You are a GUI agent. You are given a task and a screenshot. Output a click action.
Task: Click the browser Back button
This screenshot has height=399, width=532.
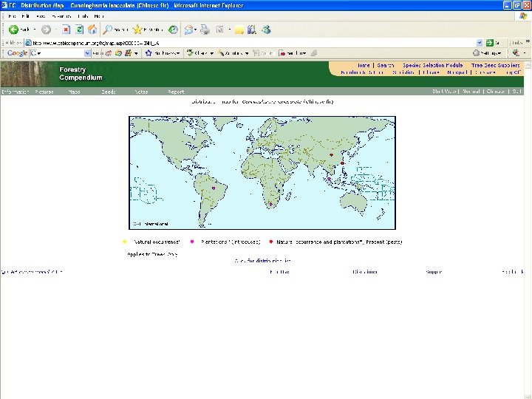point(18,30)
